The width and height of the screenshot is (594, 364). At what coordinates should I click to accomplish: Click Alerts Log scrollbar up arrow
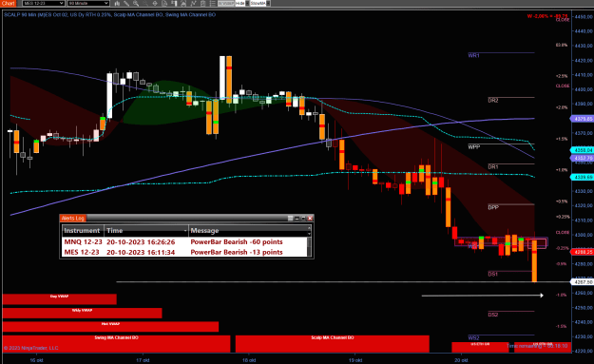point(309,228)
